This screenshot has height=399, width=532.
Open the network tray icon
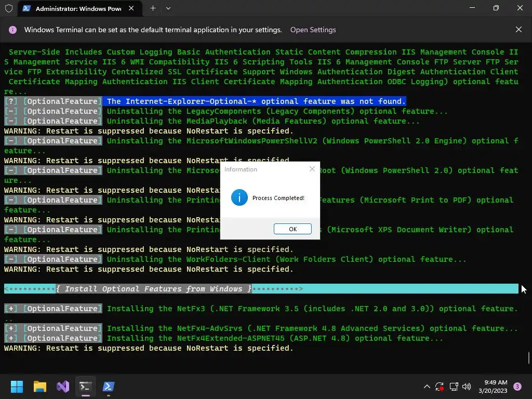tap(454, 387)
